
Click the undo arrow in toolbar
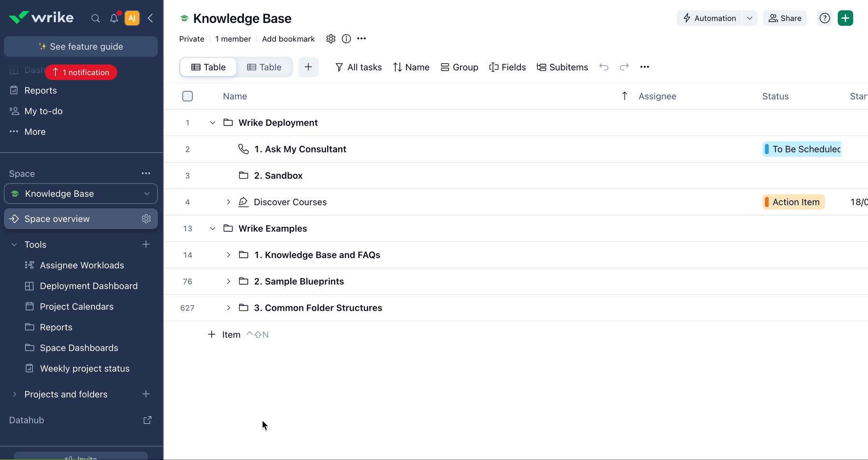coord(604,67)
